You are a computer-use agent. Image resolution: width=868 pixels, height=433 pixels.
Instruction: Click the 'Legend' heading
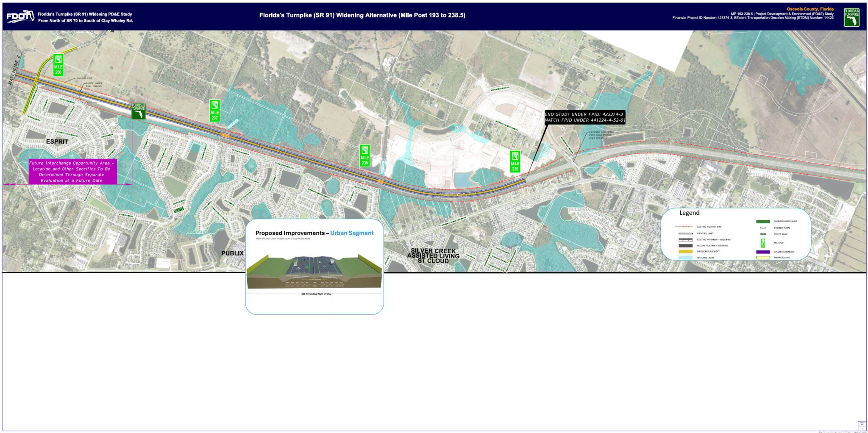coord(690,213)
